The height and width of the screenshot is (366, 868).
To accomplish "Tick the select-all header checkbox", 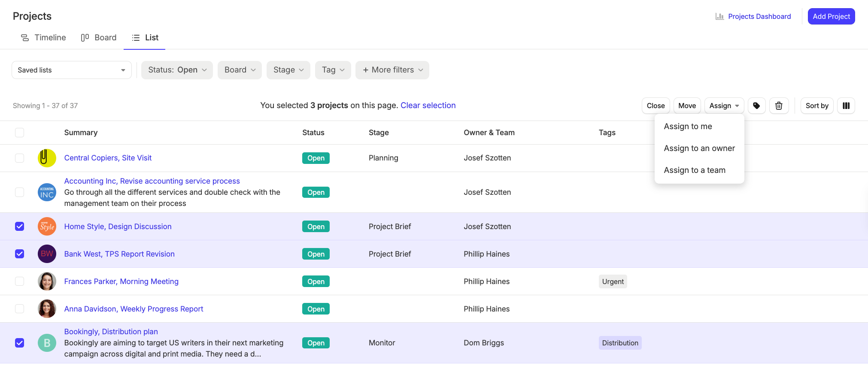I will [19, 133].
